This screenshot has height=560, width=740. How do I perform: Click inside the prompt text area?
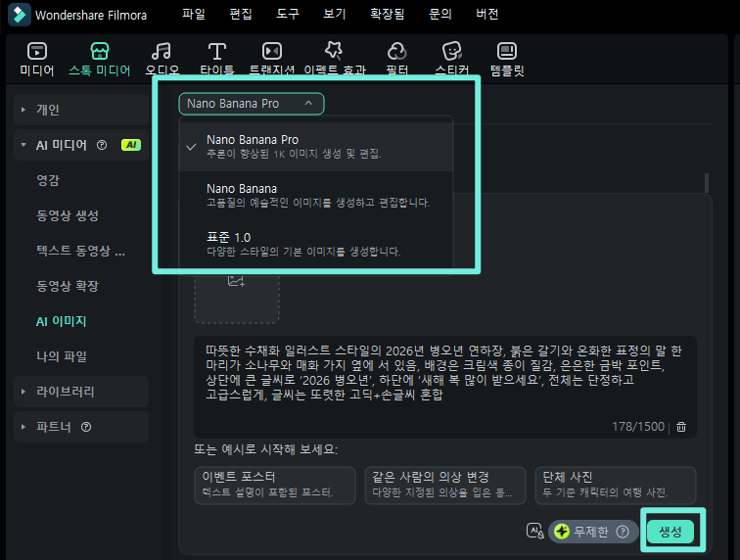pos(445,387)
